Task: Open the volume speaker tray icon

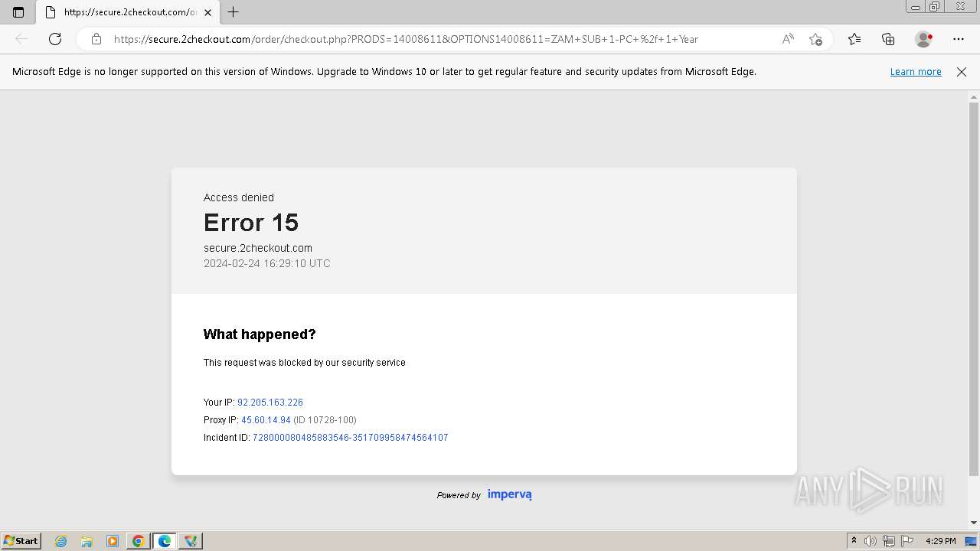Action: (871, 541)
